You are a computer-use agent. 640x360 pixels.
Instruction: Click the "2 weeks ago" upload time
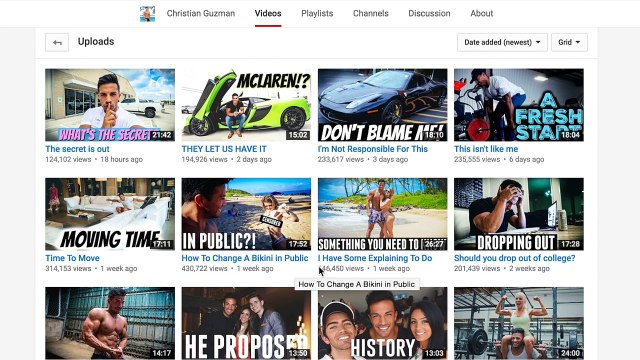tap(529, 269)
